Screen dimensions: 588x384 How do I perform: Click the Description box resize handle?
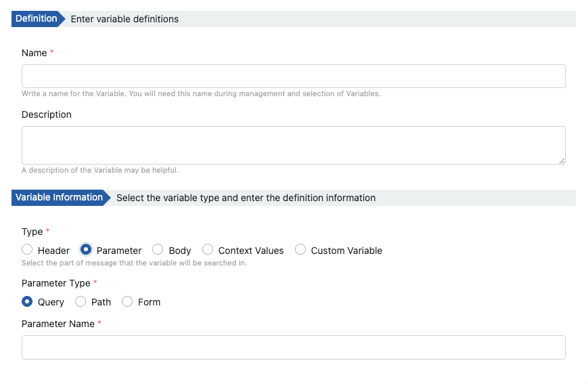pyautogui.click(x=562, y=161)
